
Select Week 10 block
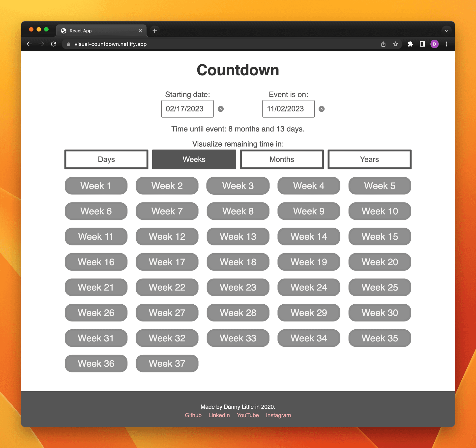tap(379, 211)
